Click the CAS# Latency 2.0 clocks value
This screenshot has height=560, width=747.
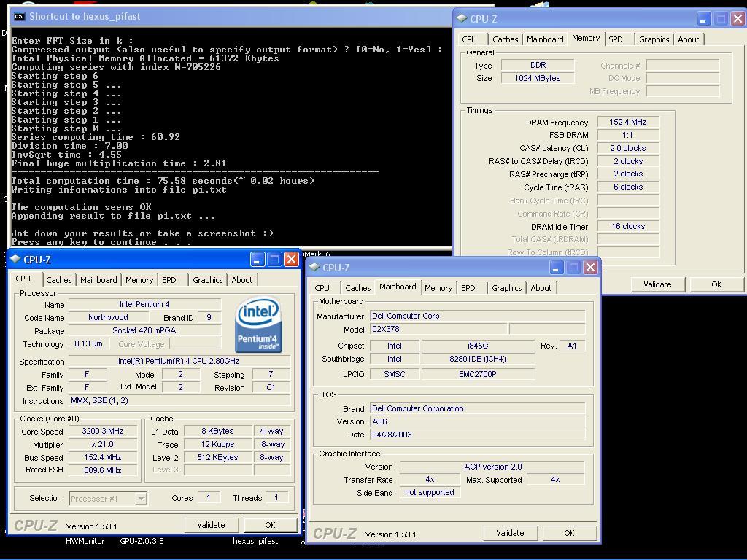click(x=628, y=148)
